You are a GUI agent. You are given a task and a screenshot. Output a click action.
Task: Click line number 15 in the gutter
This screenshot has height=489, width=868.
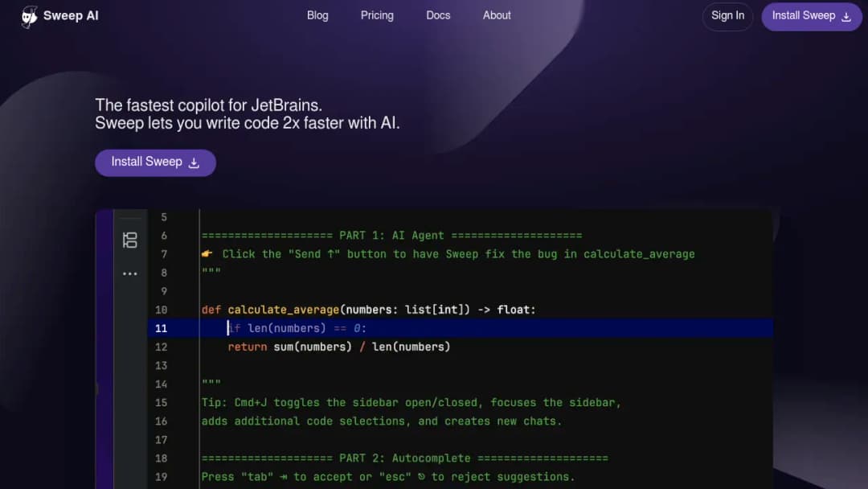[161, 403]
